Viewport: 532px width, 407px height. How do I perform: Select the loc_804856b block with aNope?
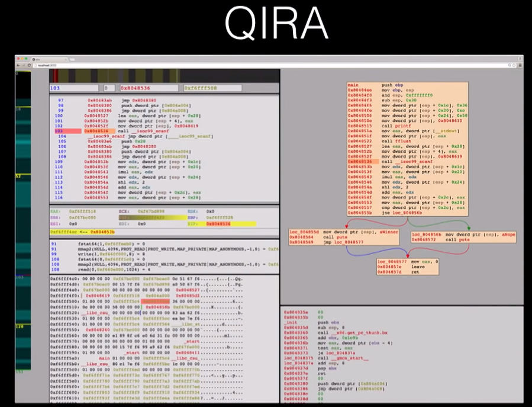click(x=463, y=237)
